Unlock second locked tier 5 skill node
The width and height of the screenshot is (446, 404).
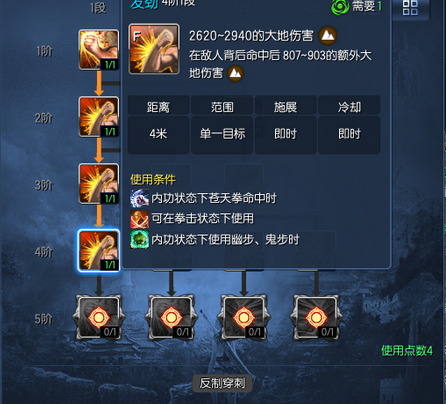(x=171, y=317)
